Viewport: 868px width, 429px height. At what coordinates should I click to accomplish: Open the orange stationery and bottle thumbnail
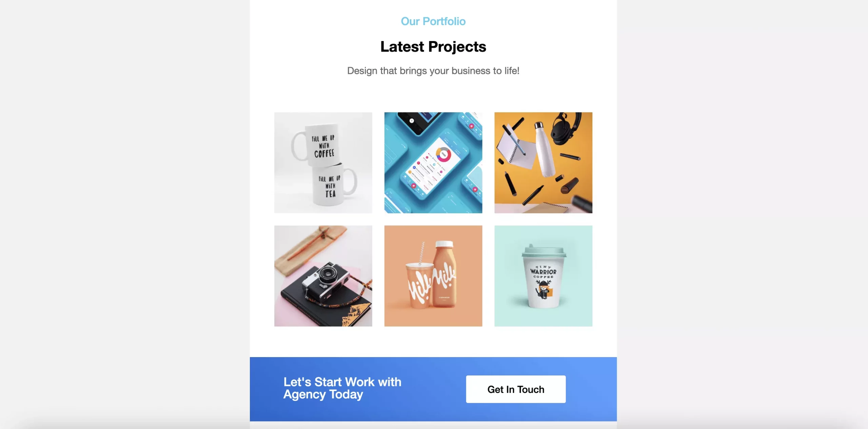(543, 163)
